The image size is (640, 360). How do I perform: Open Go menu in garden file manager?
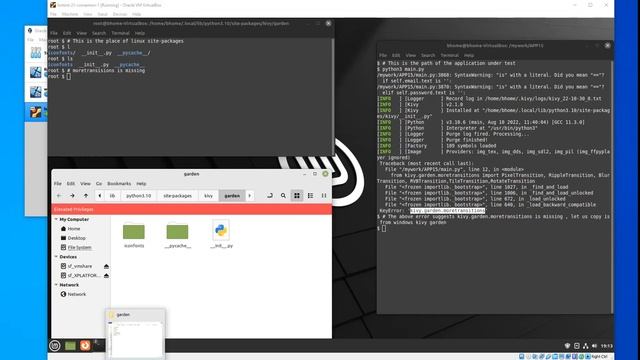pyautogui.click(x=99, y=184)
